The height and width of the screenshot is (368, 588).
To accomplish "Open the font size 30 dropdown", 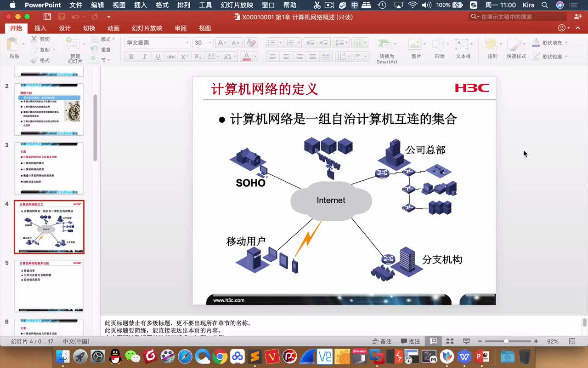I will pyautogui.click(x=210, y=43).
